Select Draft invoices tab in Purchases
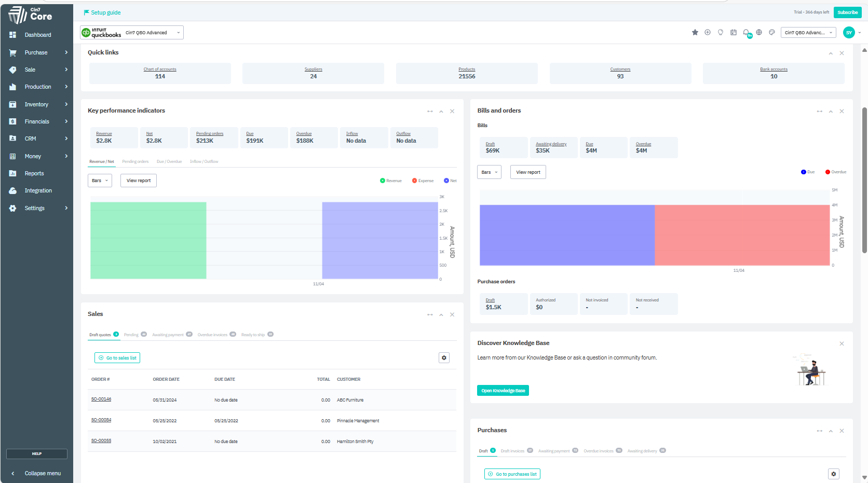 coord(517,451)
